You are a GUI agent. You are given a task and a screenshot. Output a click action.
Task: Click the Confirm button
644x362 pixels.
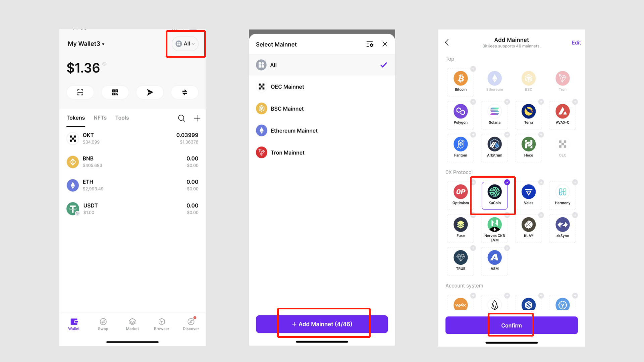point(511,325)
